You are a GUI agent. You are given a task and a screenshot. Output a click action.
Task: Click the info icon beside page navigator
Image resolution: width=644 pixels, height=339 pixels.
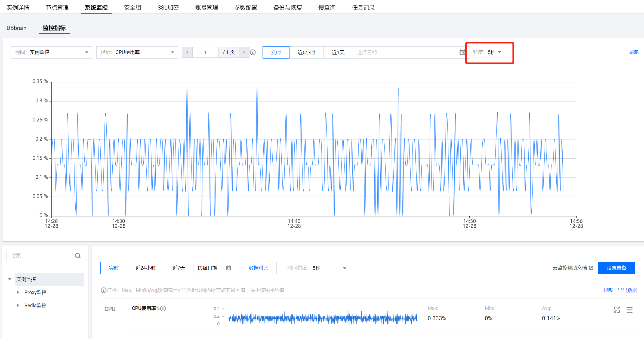coord(253,52)
